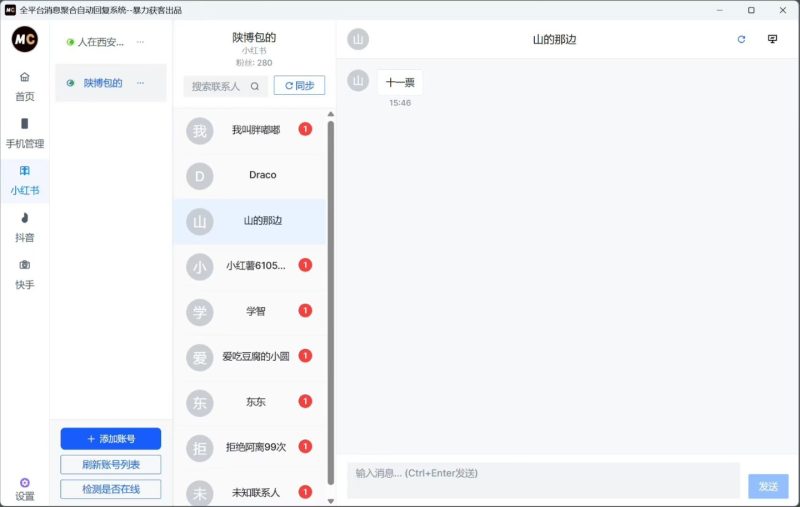Open chat with 东东
The height and width of the screenshot is (507, 800).
pos(250,402)
